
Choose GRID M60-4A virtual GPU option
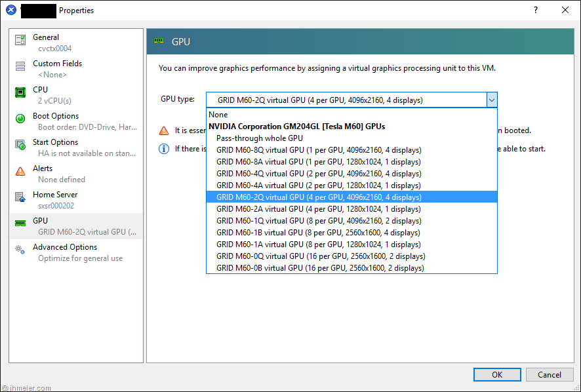coord(318,186)
